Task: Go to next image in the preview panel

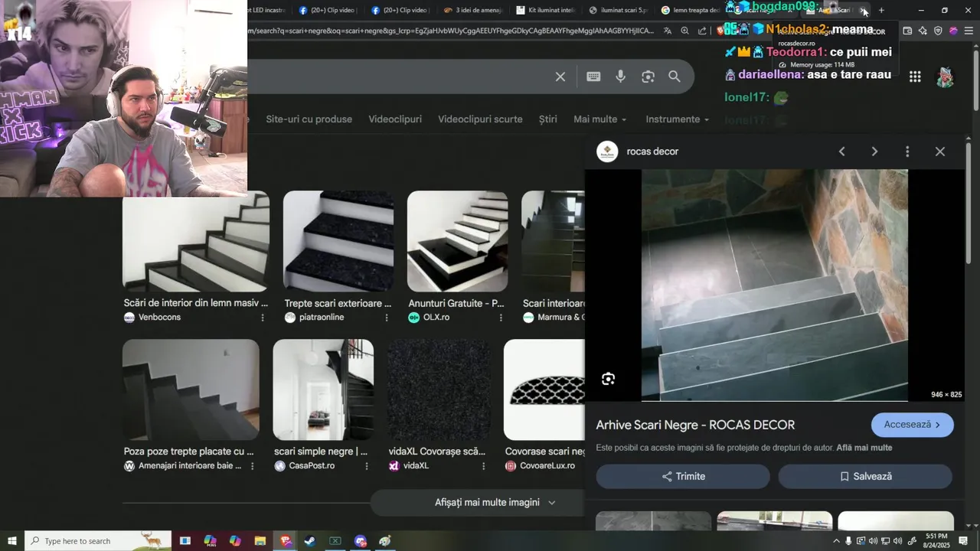Action: click(874, 152)
